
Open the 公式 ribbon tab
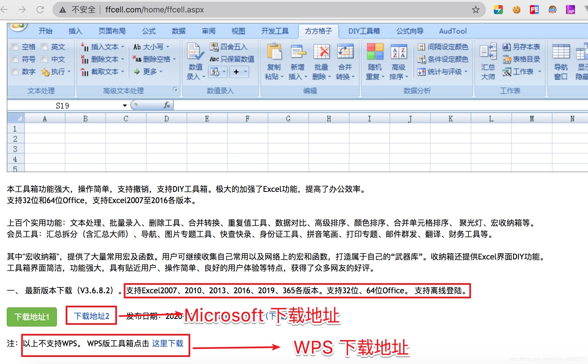149,31
